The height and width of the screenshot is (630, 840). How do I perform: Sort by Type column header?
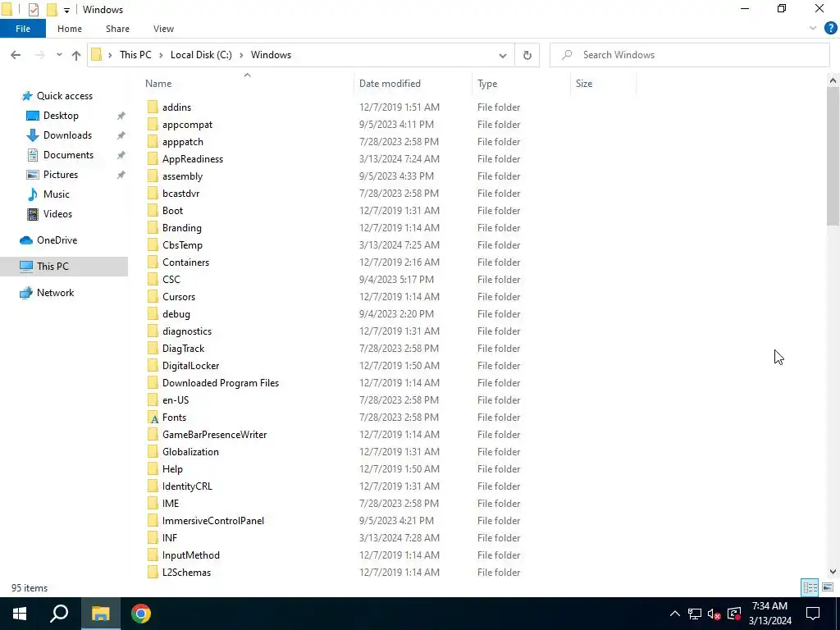pyautogui.click(x=487, y=84)
